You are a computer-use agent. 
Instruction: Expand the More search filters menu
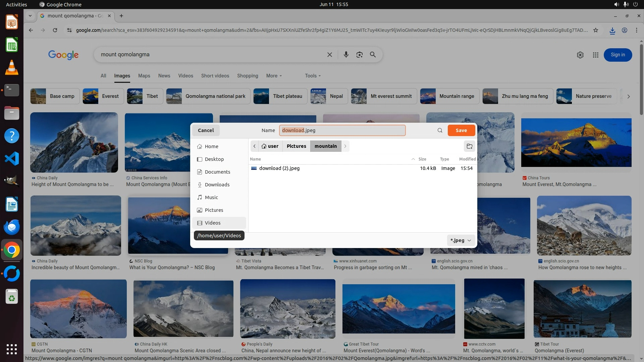click(x=274, y=76)
